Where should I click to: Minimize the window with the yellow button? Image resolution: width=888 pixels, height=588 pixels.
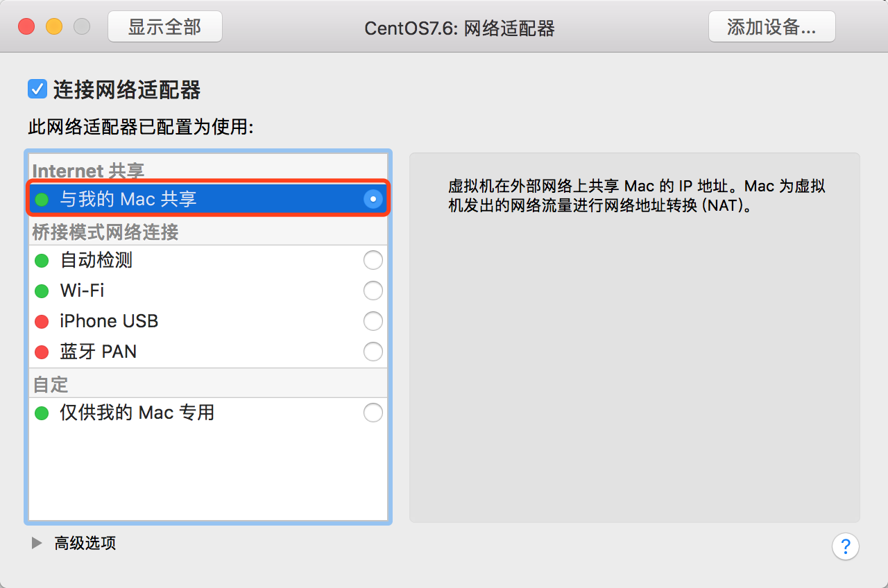tap(54, 27)
